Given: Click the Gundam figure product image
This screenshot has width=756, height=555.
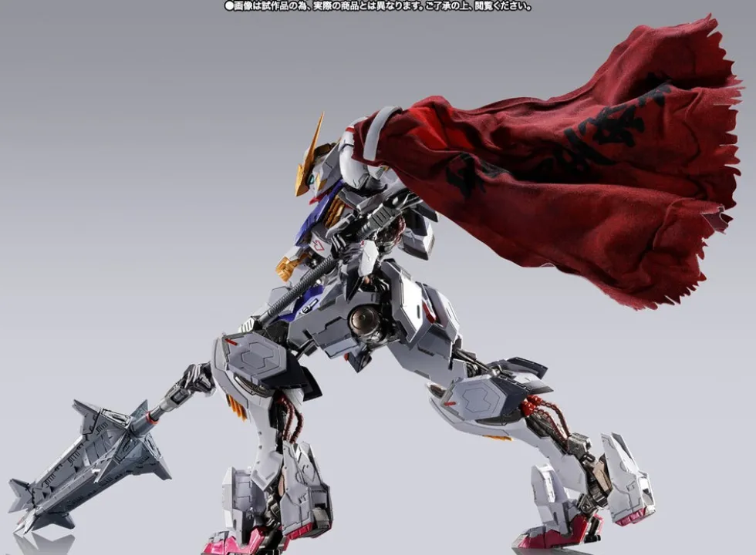Looking at the screenshot, I should [x=378, y=283].
